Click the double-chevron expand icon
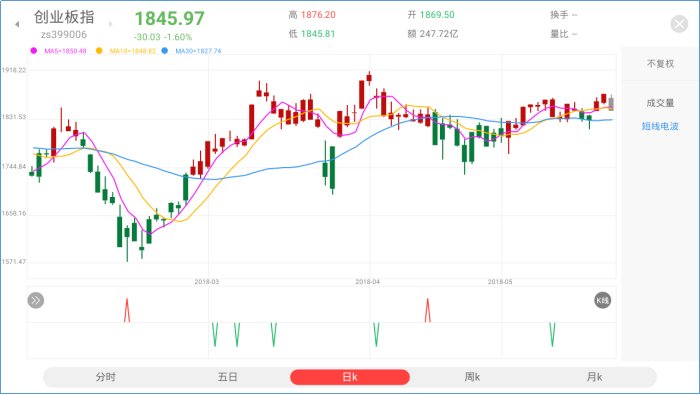The height and width of the screenshot is (395, 700). [x=36, y=300]
